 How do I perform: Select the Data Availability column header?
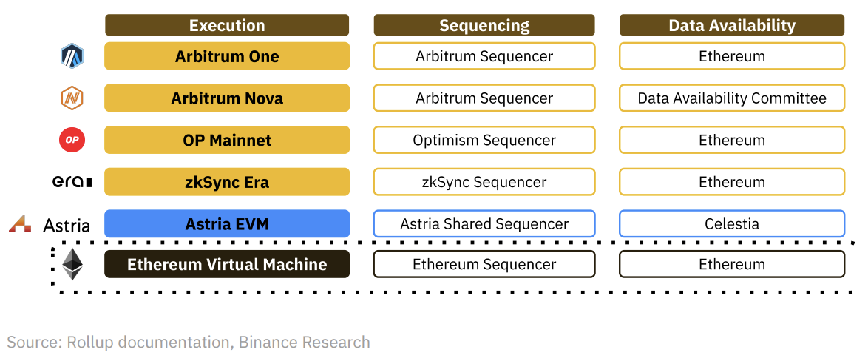tap(731, 25)
